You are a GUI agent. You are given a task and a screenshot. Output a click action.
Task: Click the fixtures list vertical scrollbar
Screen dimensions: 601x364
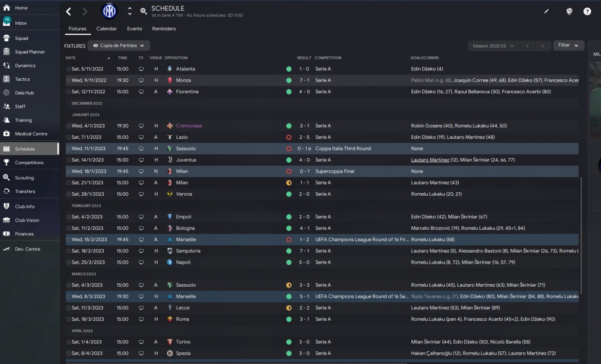581,235
